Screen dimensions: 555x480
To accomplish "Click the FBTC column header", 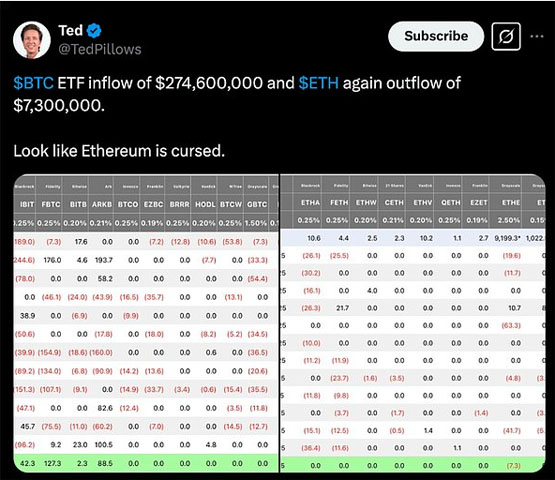I will (x=51, y=205).
